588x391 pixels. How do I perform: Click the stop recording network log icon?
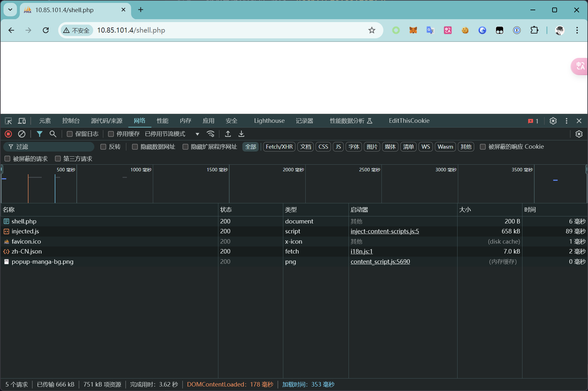(8, 134)
